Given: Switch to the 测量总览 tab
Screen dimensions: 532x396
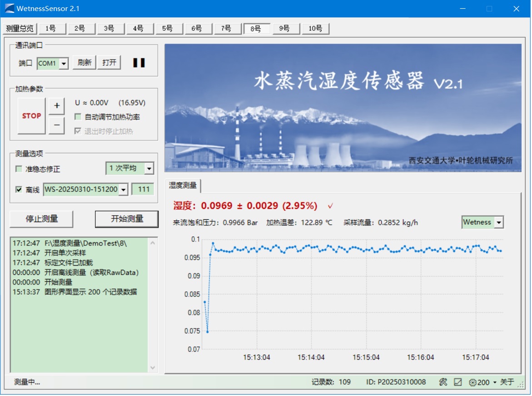Looking at the screenshot, I should (x=20, y=29).
